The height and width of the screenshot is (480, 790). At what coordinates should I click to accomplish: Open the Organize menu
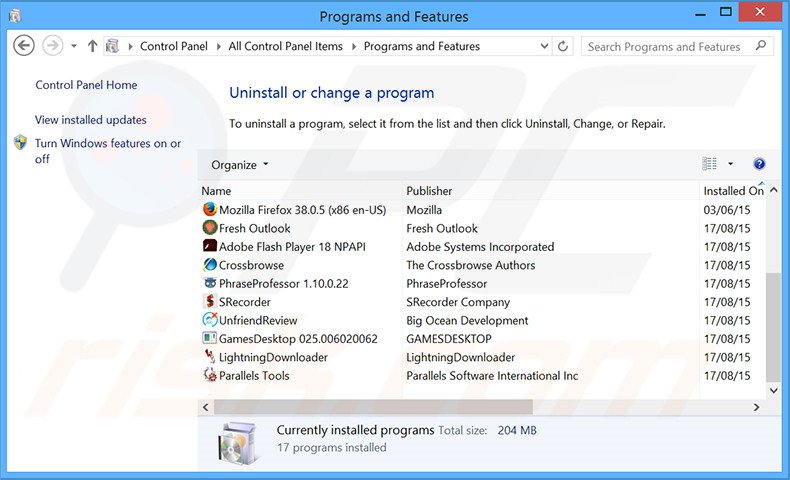[x=239, y=165]
